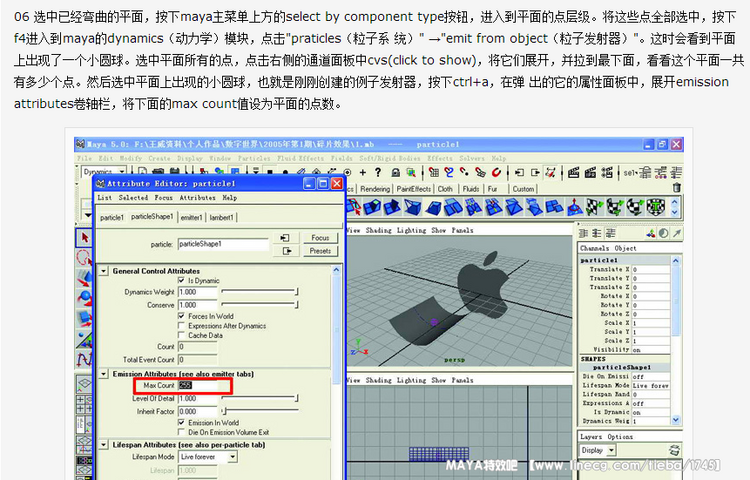Click the first checkered sphere shelf icon
This screenshot has width=750, height=480.
(x=595, y=207)
